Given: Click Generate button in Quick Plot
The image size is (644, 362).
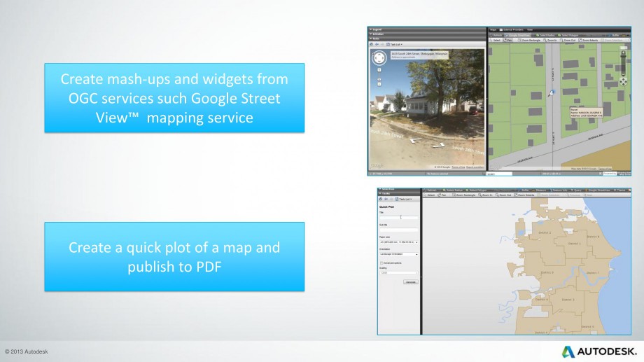Looking at the screenshot, I should point(411,282).
